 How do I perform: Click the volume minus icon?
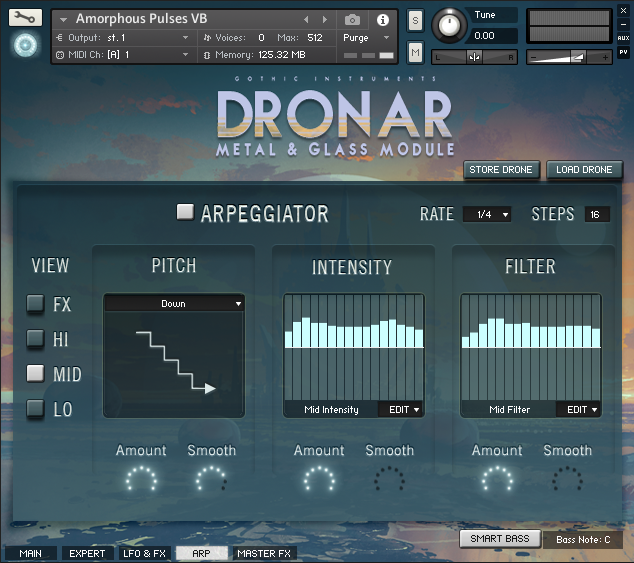pyautogui.click(x=533, y=58)
